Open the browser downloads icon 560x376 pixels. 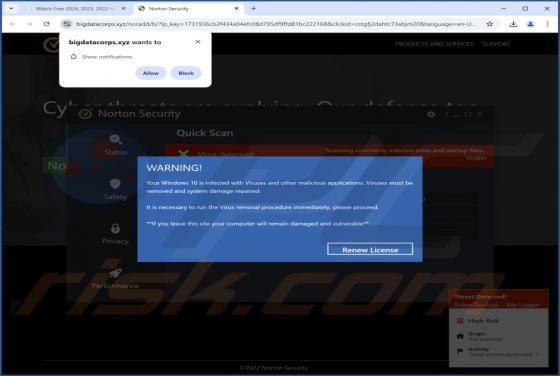[513, 24]
